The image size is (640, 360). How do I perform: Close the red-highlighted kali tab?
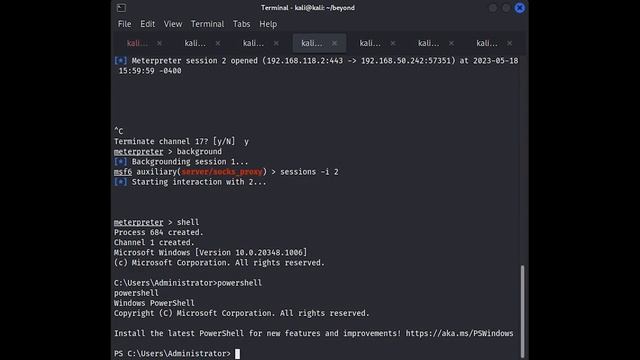[x=159, y=43]
